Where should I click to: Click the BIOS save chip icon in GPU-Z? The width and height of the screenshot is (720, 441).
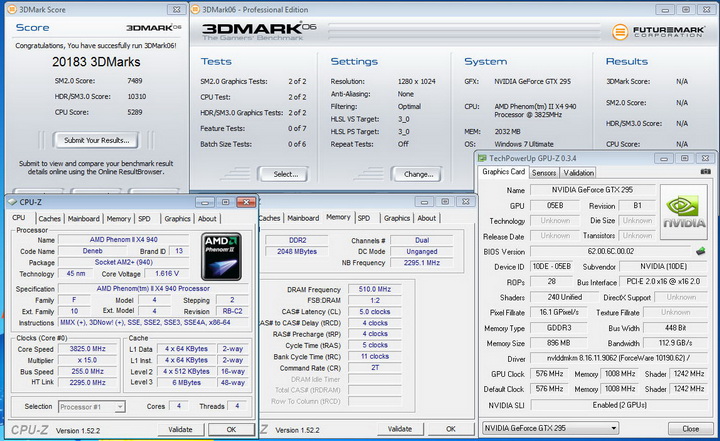pyautogui.click(x=700, y=251)
